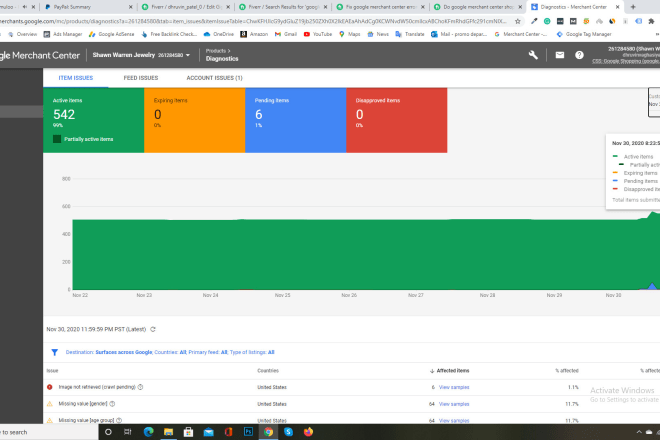View samples for Missing value [gender]
This screenshot has width=660, height=440.
(x=454, y=404)
